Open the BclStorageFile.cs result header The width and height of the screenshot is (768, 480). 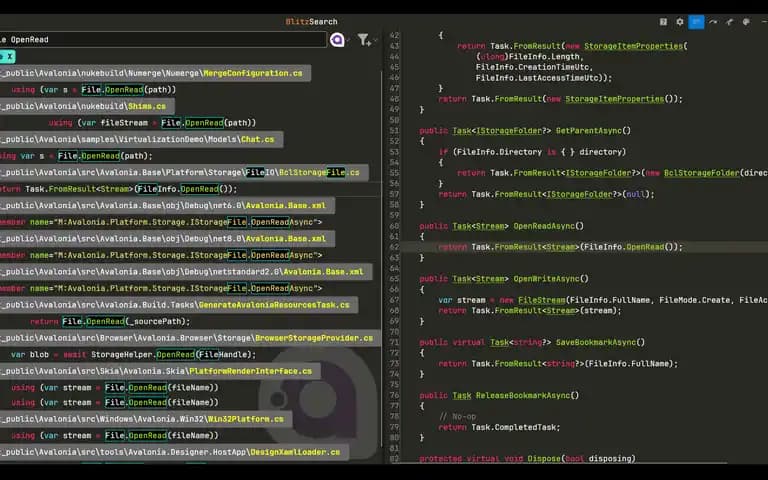click(184, 172)
